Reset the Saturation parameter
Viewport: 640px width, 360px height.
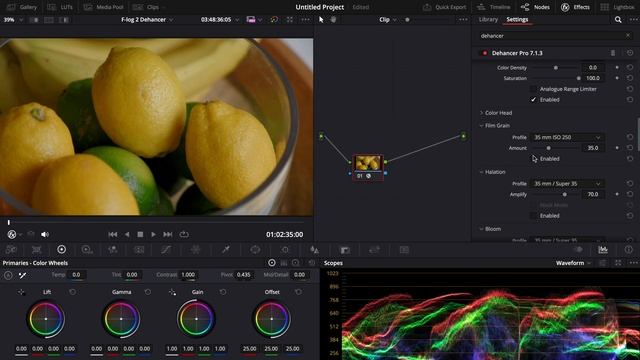(630, 78)
